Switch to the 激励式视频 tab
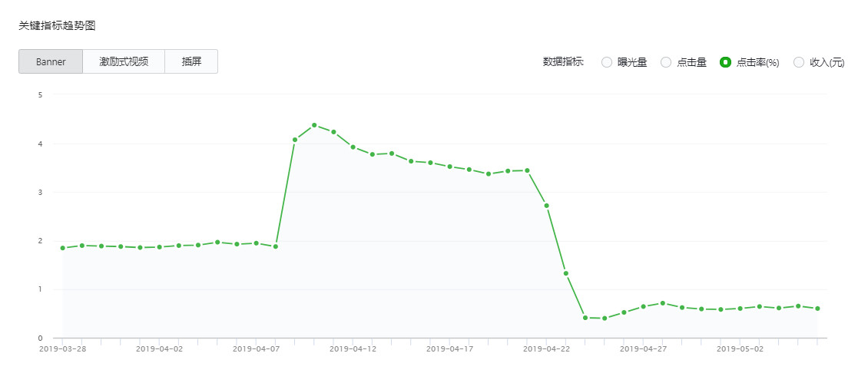Image resolution: width=868 pixels, height=383 pixels. (x=124, y=61)
